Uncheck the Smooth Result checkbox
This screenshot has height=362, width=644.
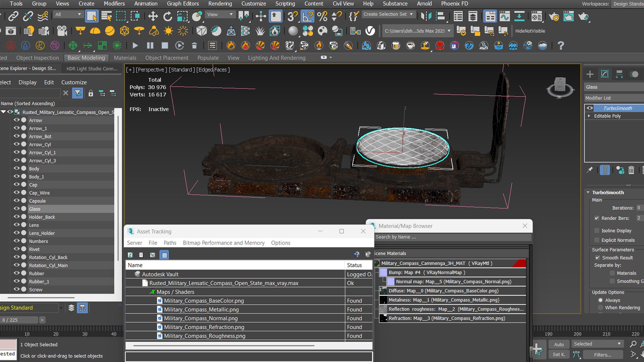[x=597, y=257]
